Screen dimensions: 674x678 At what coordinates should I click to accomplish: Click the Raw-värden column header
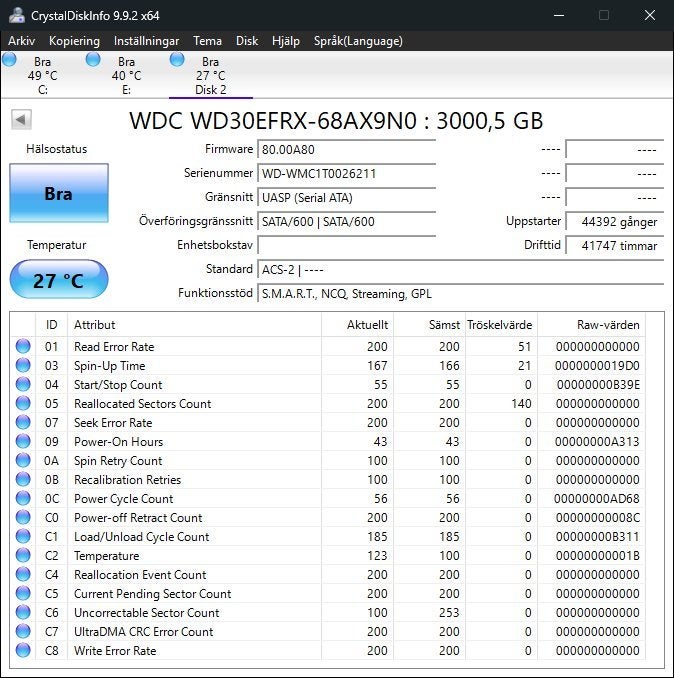591,324
